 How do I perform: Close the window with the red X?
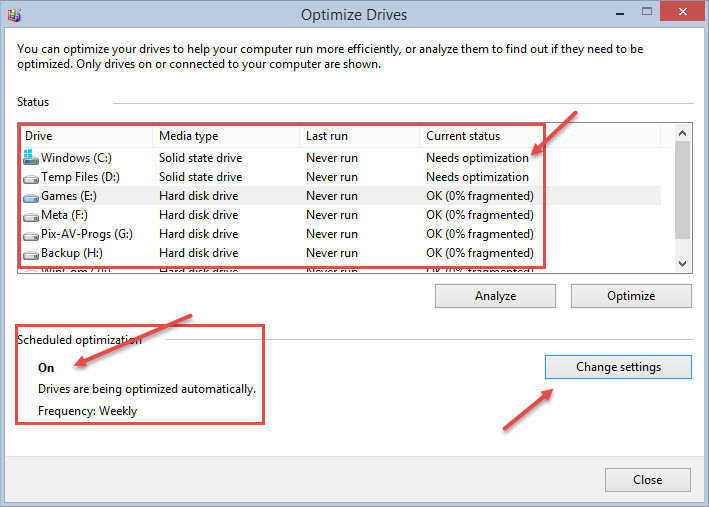click(682, 11)
